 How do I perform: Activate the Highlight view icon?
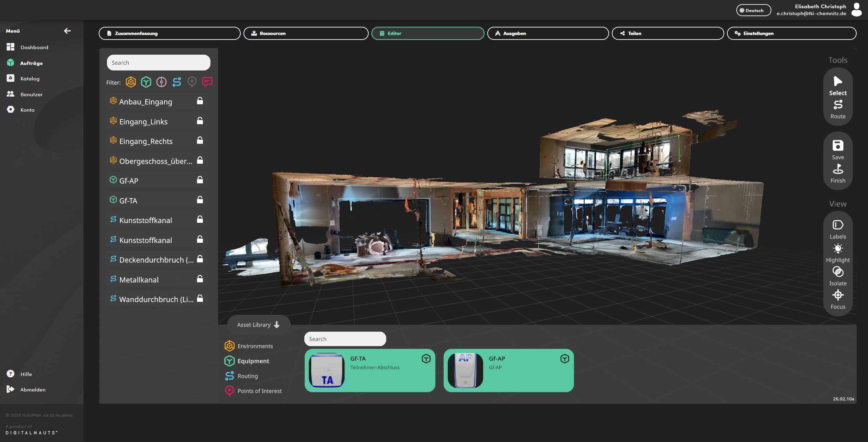pos(838,248)
